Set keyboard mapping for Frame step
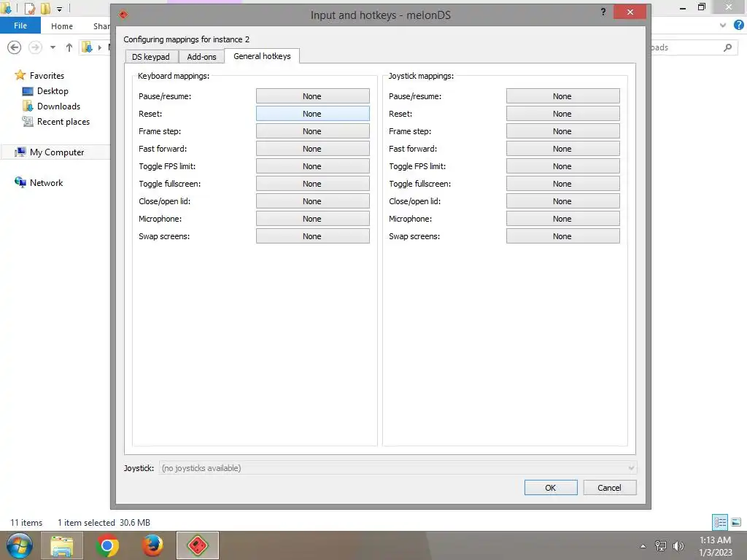The height and width of the screenshot is (560, 747). pyautogui.click(x=312, y=131)
